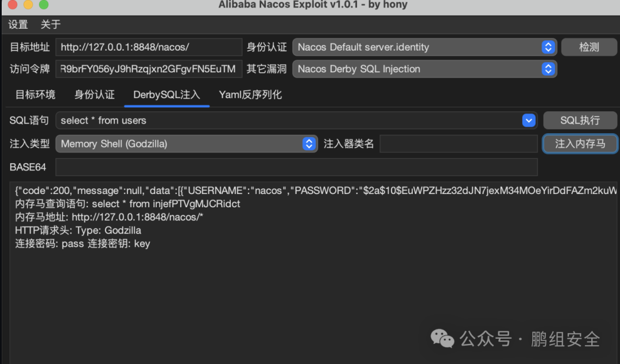Viewport: 620px width, 364px height.
Task: Expand the SQL语句 dropdown arrow
Action: (x=529, y=120)
